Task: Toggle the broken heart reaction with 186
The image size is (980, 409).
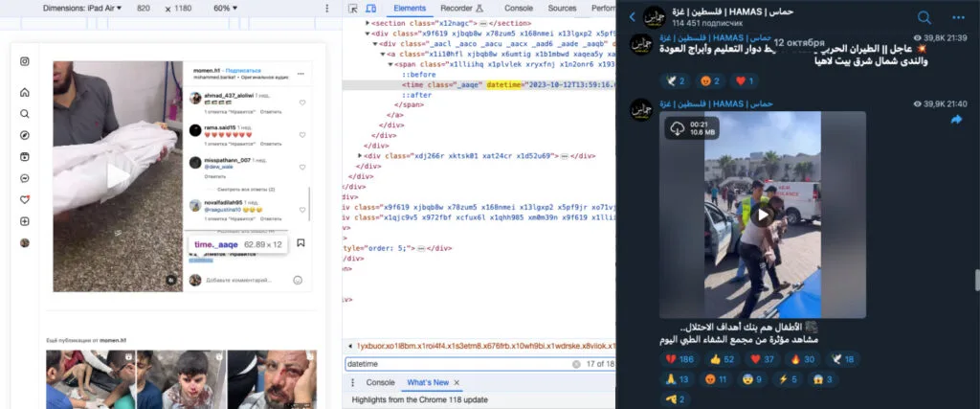Action: coord(679,359)
